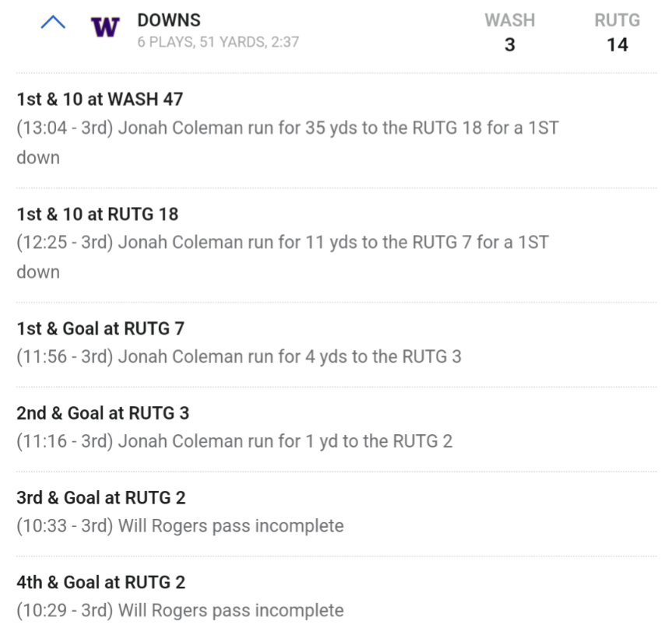Image resolution: width=672 pixels, height=635 pixels.
Task: Click the Coleman 4-yard run to RUTG 3
Action: (238, 356)
